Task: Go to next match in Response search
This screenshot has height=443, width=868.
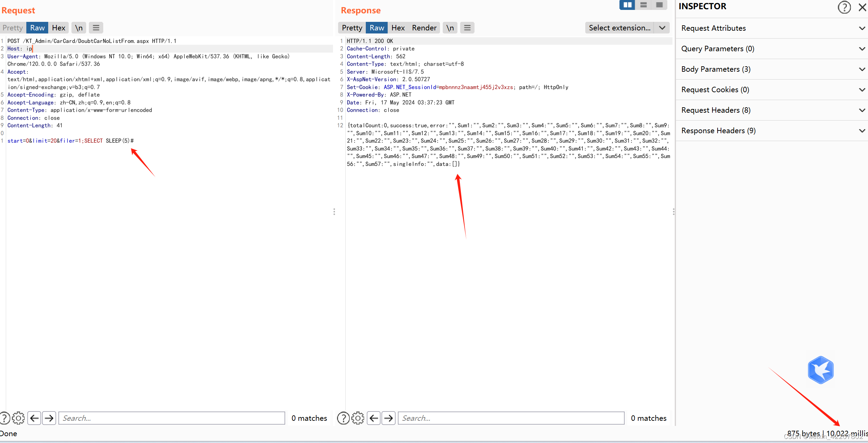Action: 389,418
